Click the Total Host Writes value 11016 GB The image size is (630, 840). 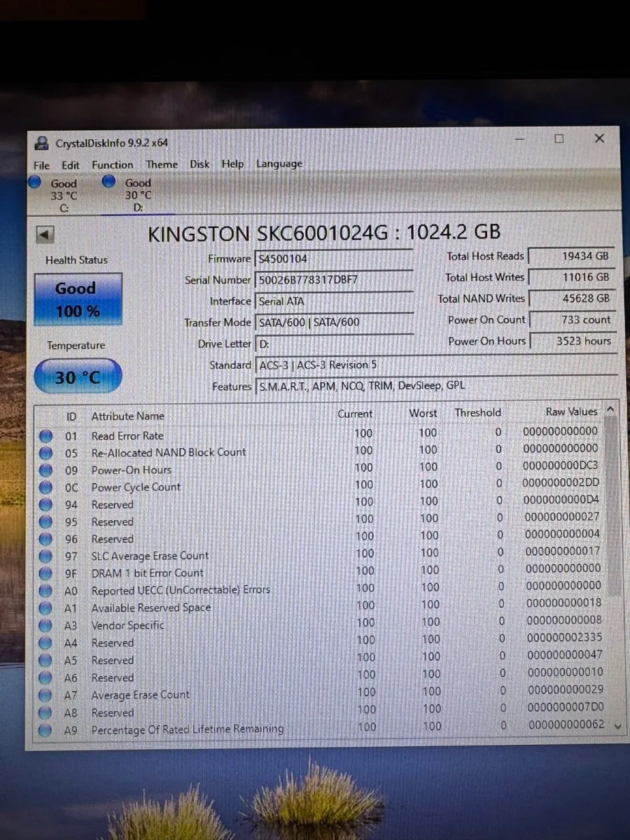coord(572,277)
